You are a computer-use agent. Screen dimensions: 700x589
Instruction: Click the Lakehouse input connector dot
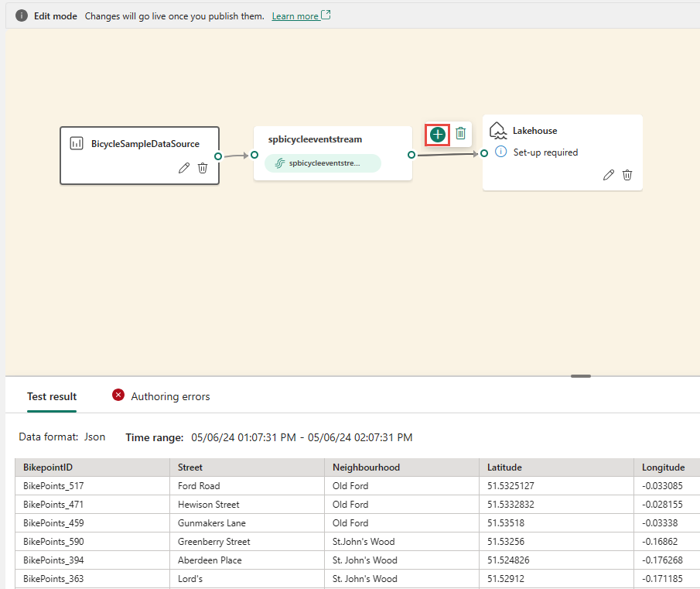pos(484,153)
